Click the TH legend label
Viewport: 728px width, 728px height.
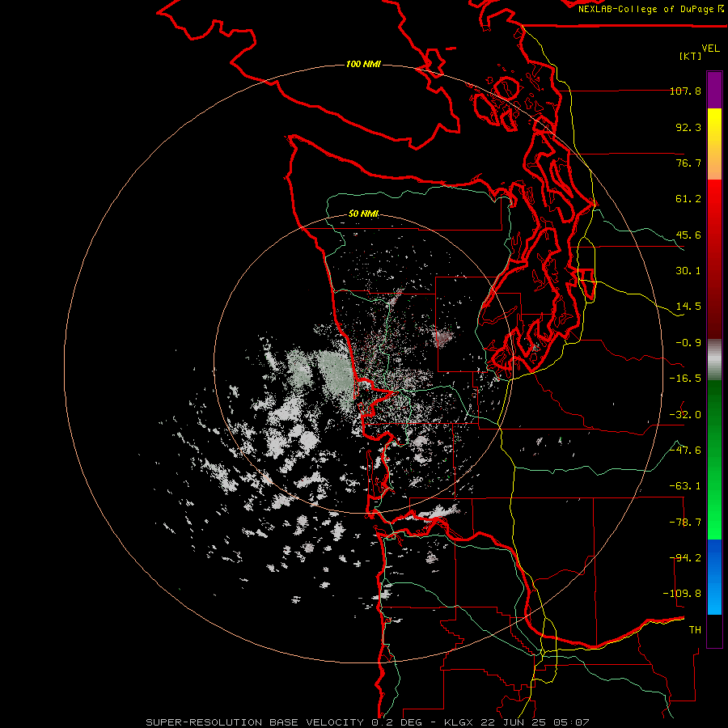(x=695, y=629)
